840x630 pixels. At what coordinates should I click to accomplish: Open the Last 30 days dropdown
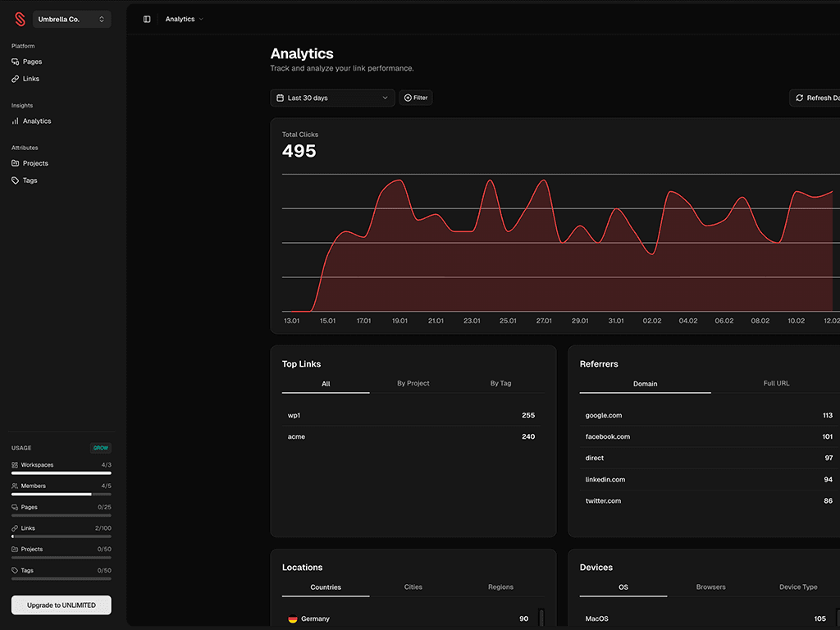pyautogui.click(x=332, y=98)
